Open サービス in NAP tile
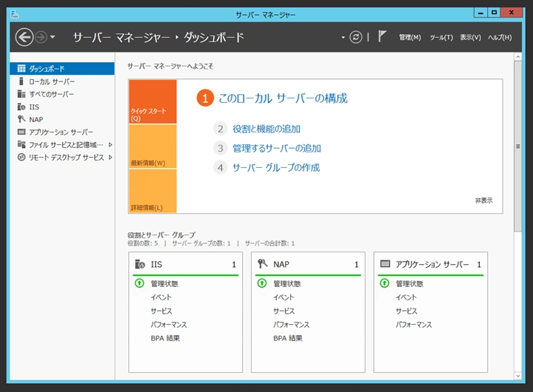 (x=284, y=311)
